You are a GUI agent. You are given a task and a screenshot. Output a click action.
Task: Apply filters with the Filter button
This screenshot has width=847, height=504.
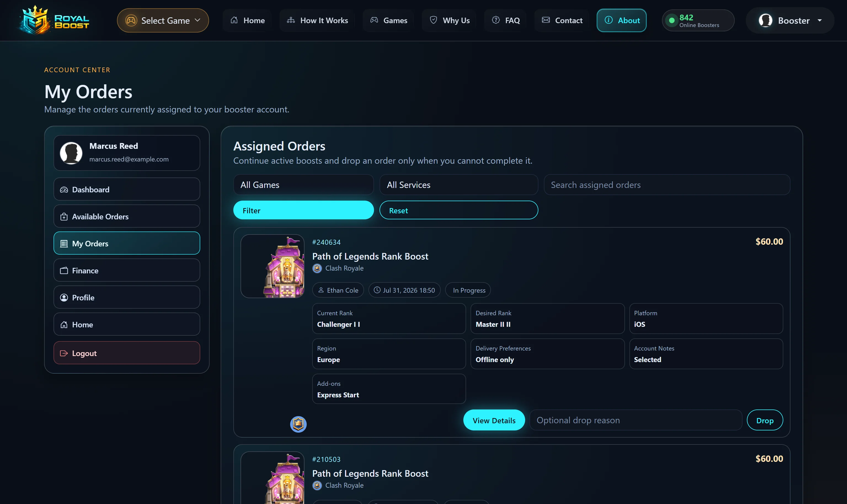click(x=303, y=210)
